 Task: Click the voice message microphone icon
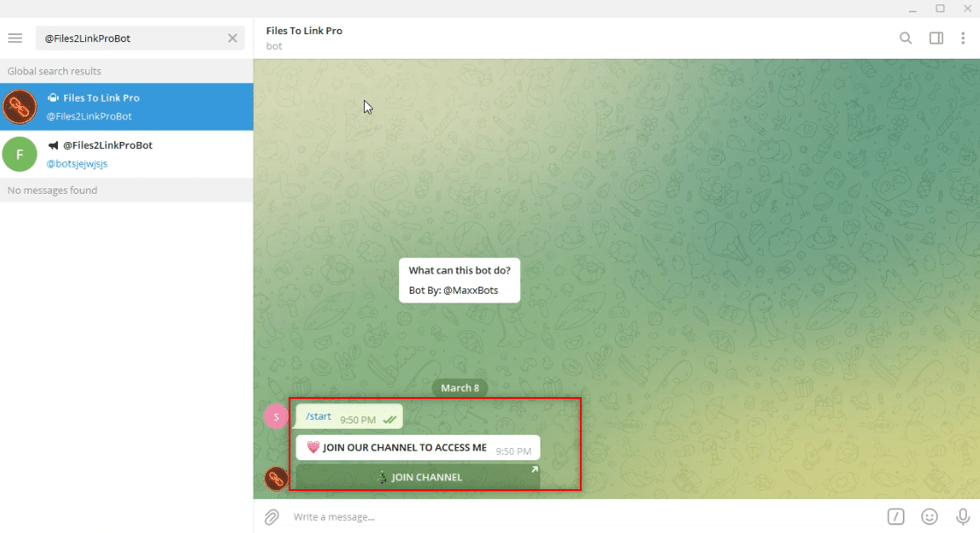pos(962,516)
